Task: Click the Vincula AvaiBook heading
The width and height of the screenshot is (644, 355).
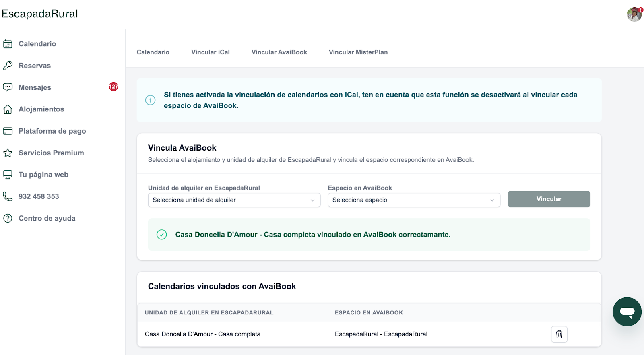Action: [x=182, y=148]
